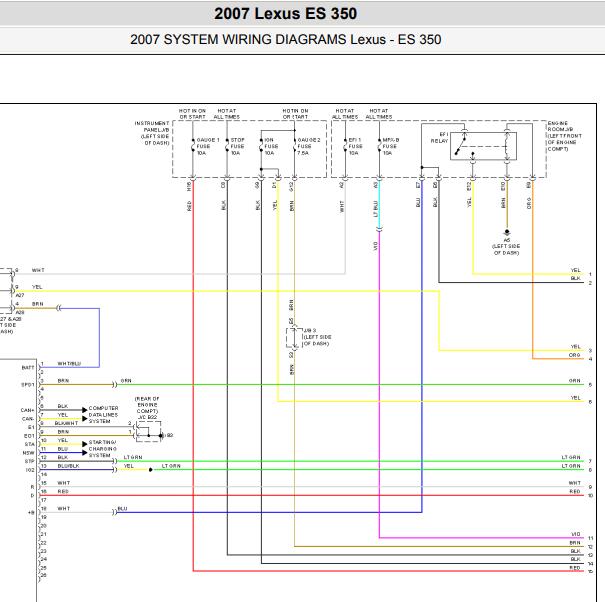The image size is (605, 602).
Task: Click the 'WHT' label beside output 9
Action: click(575, 482)
